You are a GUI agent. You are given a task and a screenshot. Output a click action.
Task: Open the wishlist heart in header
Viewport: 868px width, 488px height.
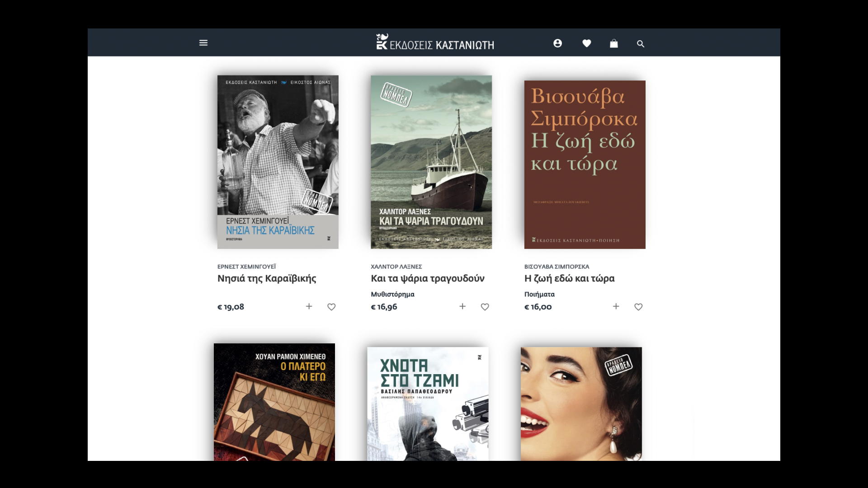(587, 43)
